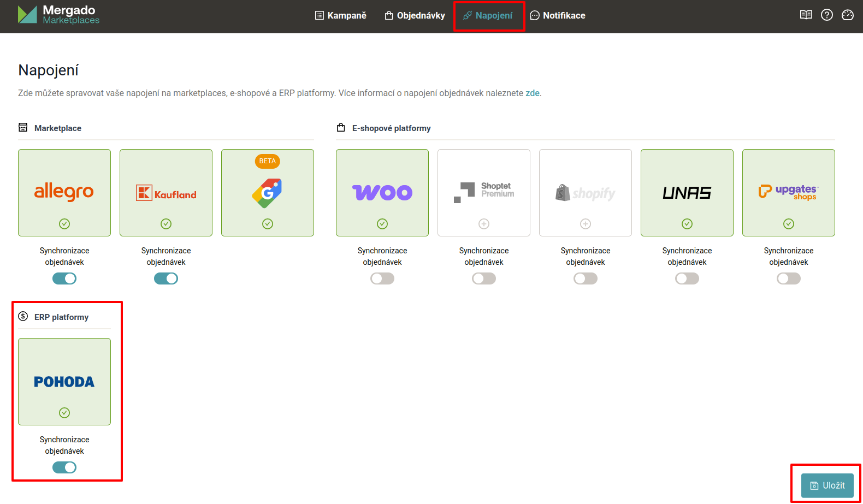The height and width of the screenshot is (504, 863).
Task: Enable order synchronization for UNAS
Action: click(687, 278)
